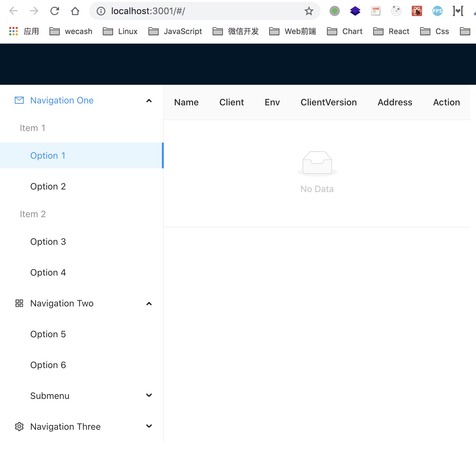Bookmark this page with the star
Image resolution: width=476 pixels, height=458 pixels.
(309, 11)
